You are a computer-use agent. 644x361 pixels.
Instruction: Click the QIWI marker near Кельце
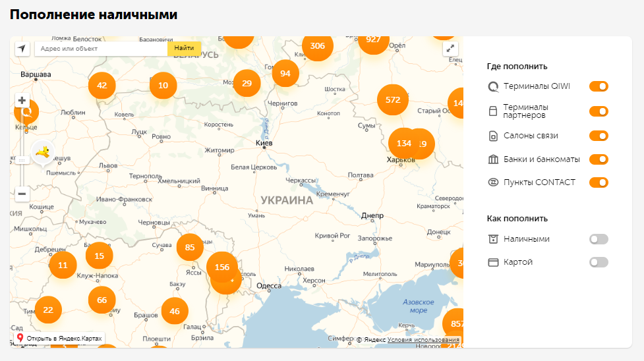click(x=27, y=112)
